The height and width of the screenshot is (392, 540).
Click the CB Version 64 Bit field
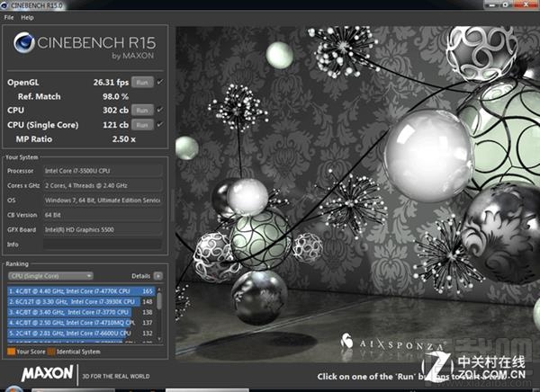103,215
